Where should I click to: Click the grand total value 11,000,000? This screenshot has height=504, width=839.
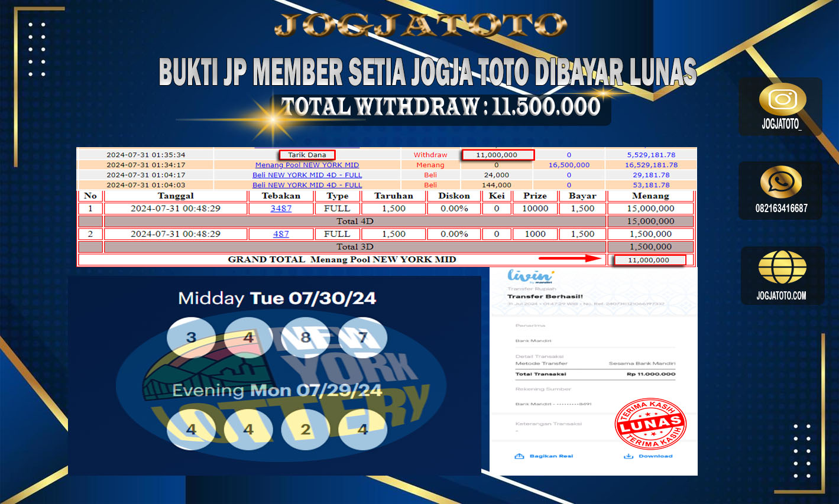[x=649, y=260]
